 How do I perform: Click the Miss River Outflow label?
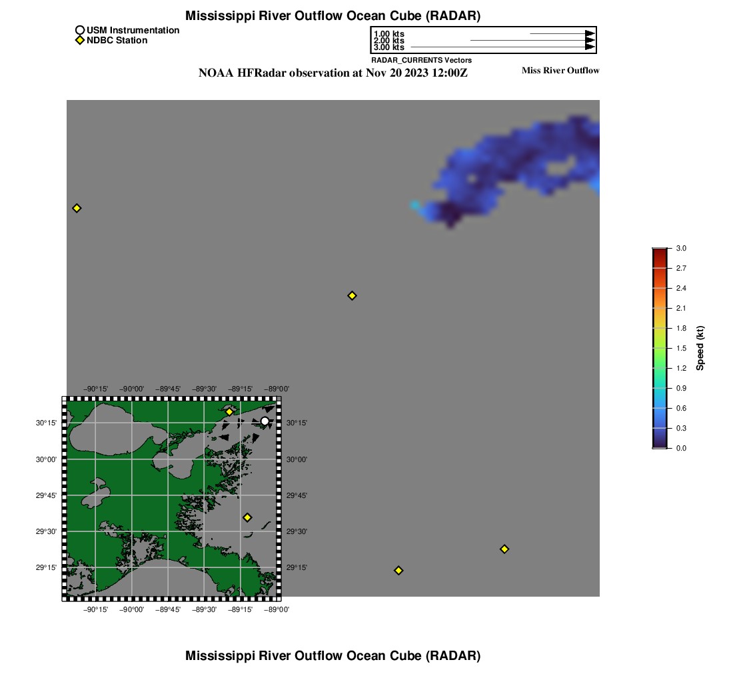pos(560,71)
